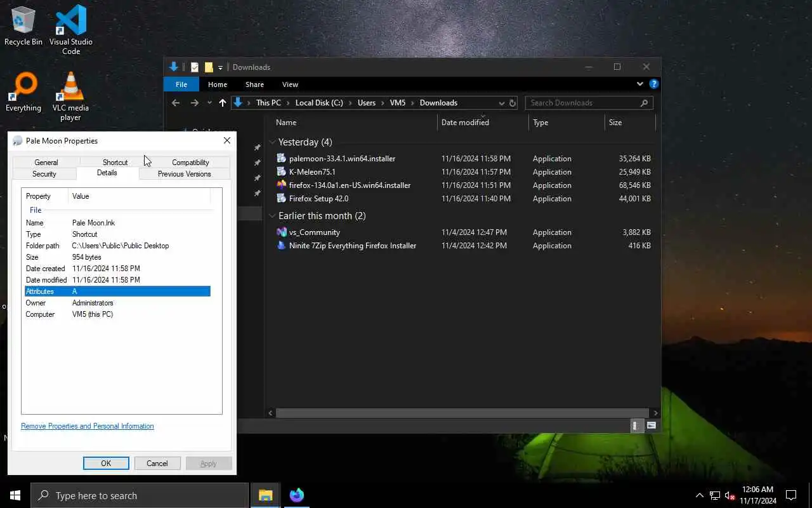Viewport: 812px width, 508px height.
Task: Click the horizontal scrollbar in Downloads
Action: coord(462,413)
